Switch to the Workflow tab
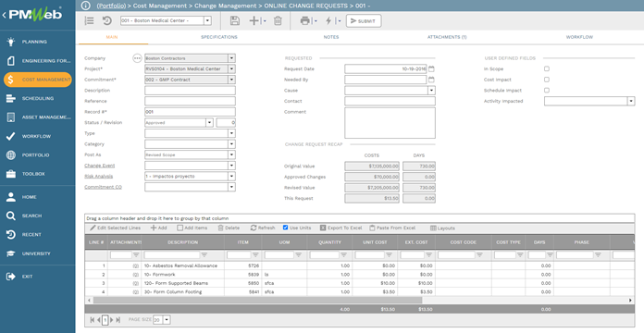Viewport: 644px width, 333px height. [579, 37]
